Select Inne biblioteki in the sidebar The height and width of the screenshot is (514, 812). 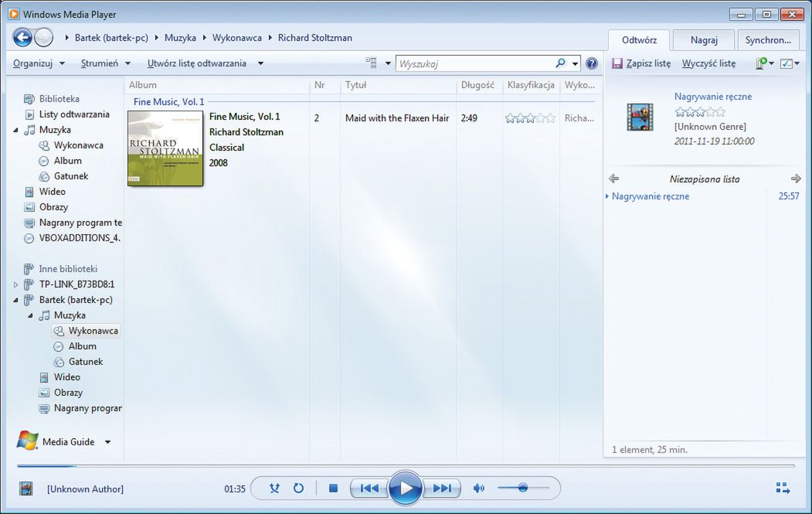(x=68, y=269)
